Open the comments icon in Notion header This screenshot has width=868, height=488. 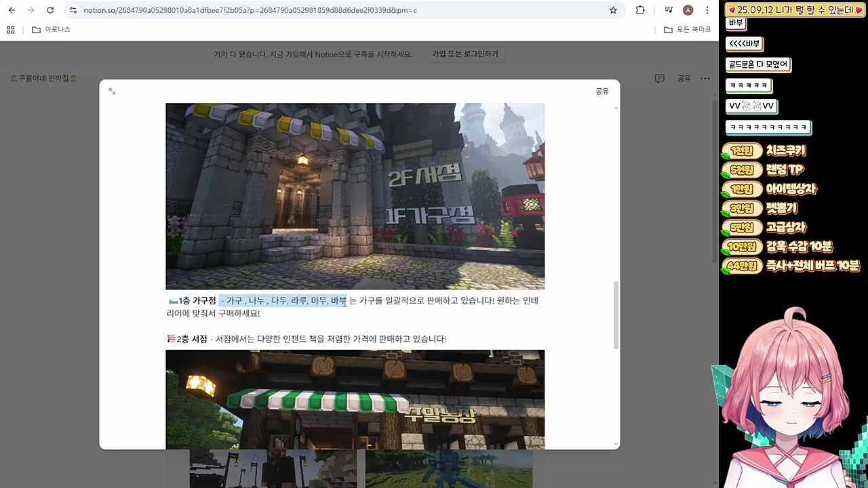659,79
